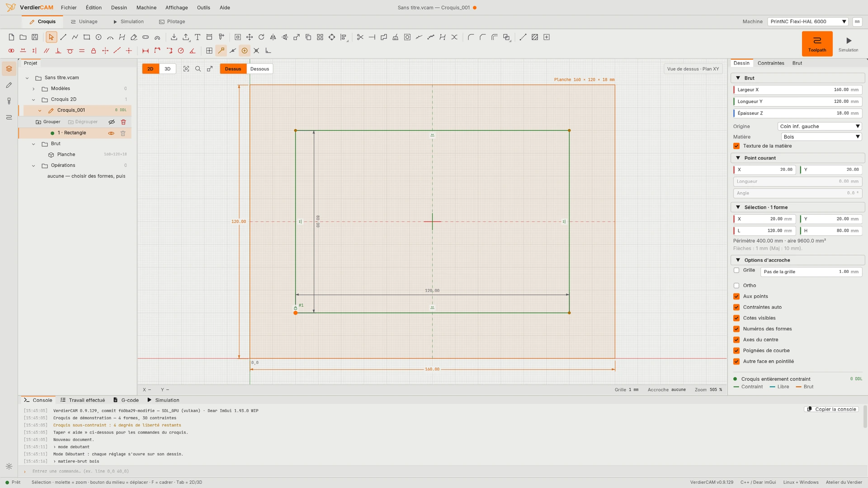868x488 pixels.
Task: Open the settings gear at bottom left
Action: pos(9,467)
